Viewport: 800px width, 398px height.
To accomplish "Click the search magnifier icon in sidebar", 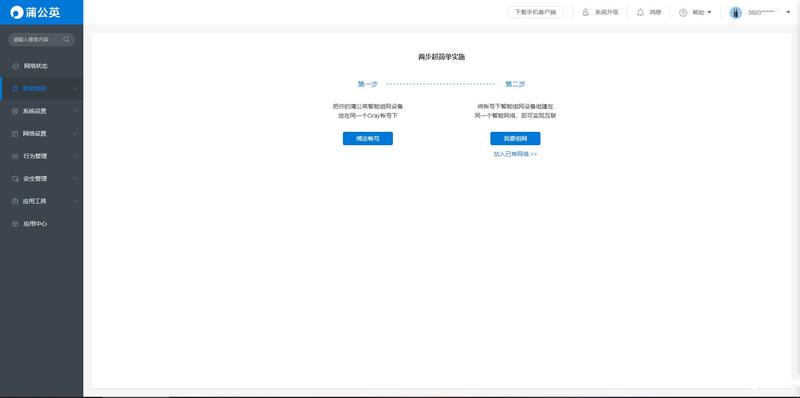I will (66, 39).
